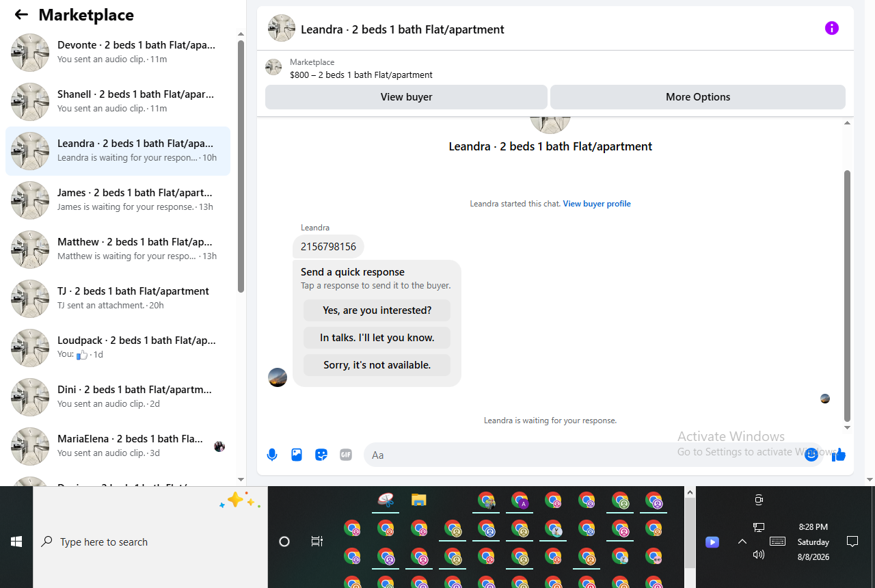
Task: Click centered profile name in chat body
Action: (550, 146)
